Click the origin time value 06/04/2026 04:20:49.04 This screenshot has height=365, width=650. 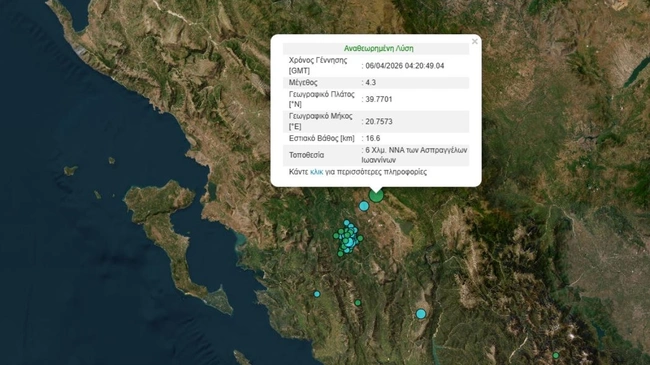(405, 66)
